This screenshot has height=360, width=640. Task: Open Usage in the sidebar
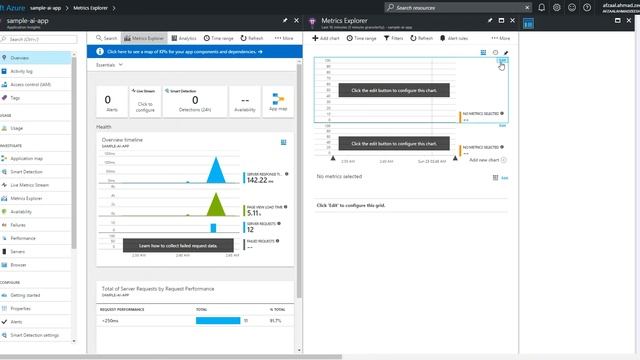36,128
